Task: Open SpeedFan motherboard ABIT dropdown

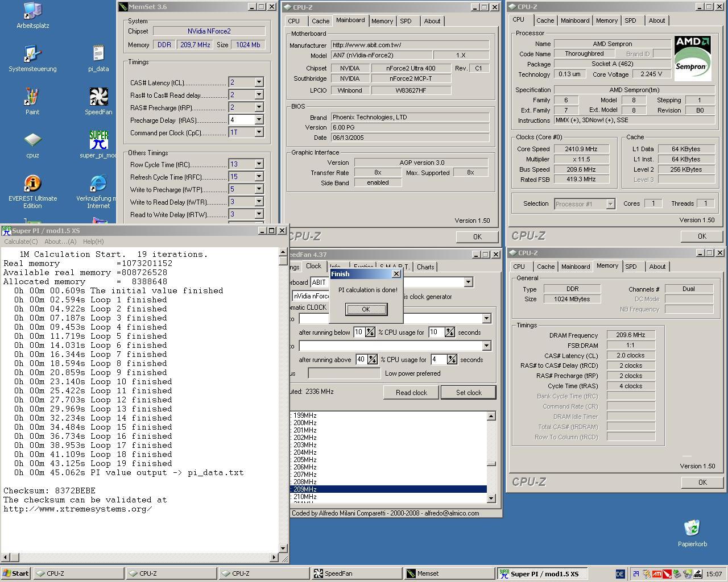Action: click(468, 282)
